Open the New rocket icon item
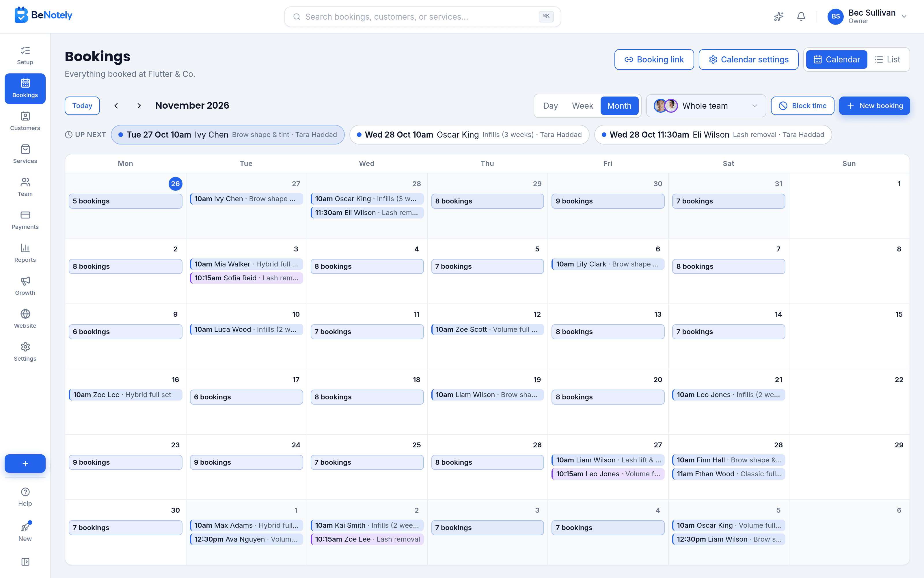Image resolution: width=924 pixels, height=578 pixels. pos(25,532)
